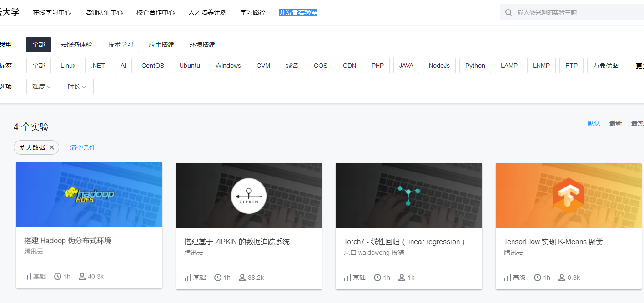
Task: Click clock icon on Hadoop card
Action: pyautogui.click(x=58, y=276)
